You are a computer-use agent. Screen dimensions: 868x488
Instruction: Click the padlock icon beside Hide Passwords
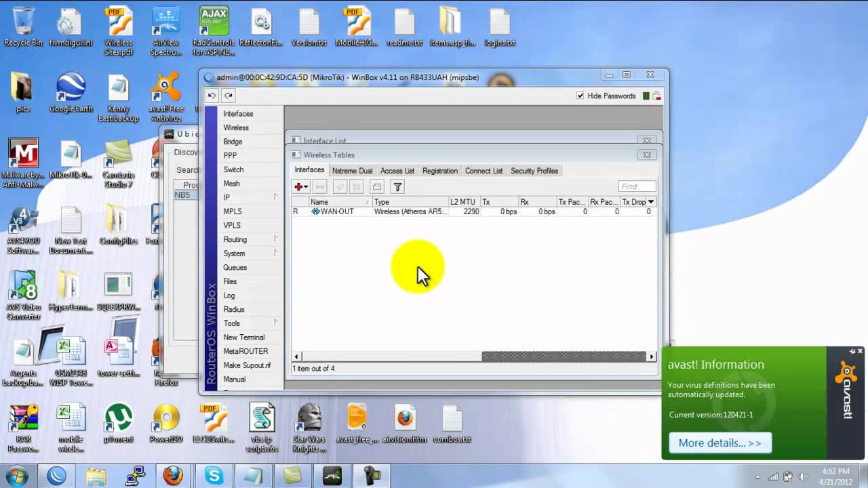656,96
